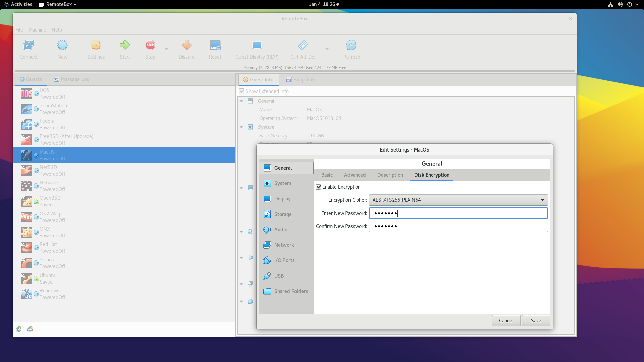This screenshot has width=644, height=362.
Task: Toggle Show Extended Info
Action: coord(242,91)
